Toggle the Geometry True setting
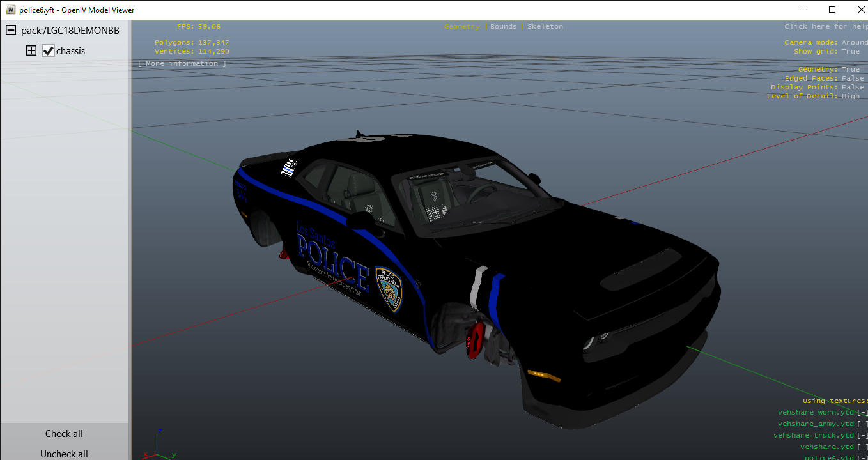This screenshot has height=460, width=868. click(x=850, y=70)
